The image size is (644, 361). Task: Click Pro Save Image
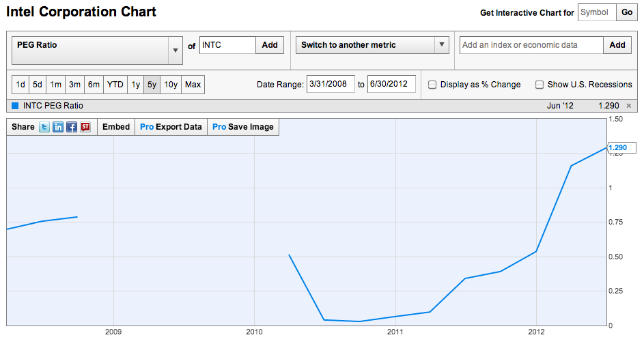[243, 127]
